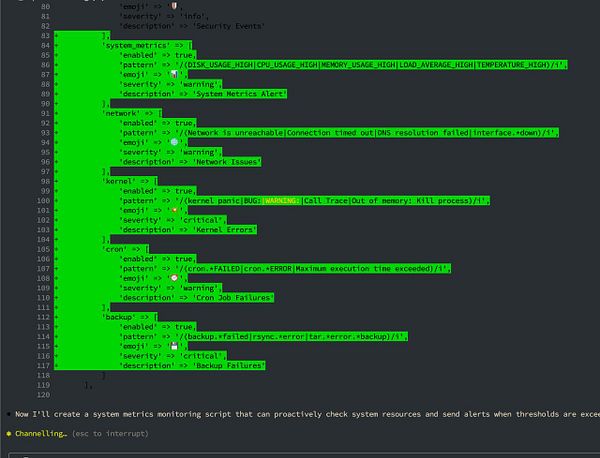Click 'DNS resolution failed' on line 93
Image resolution: width=600 pixels, height=458 pixels.
[423, 133]
